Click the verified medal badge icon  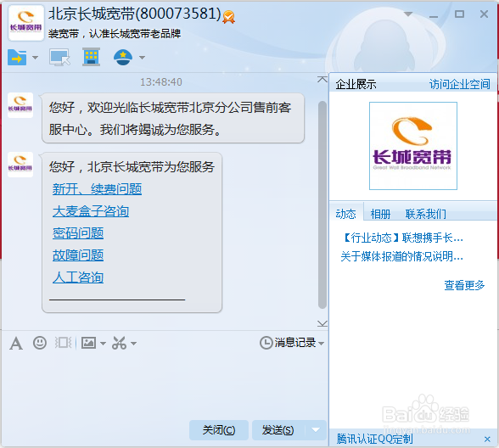229,17
